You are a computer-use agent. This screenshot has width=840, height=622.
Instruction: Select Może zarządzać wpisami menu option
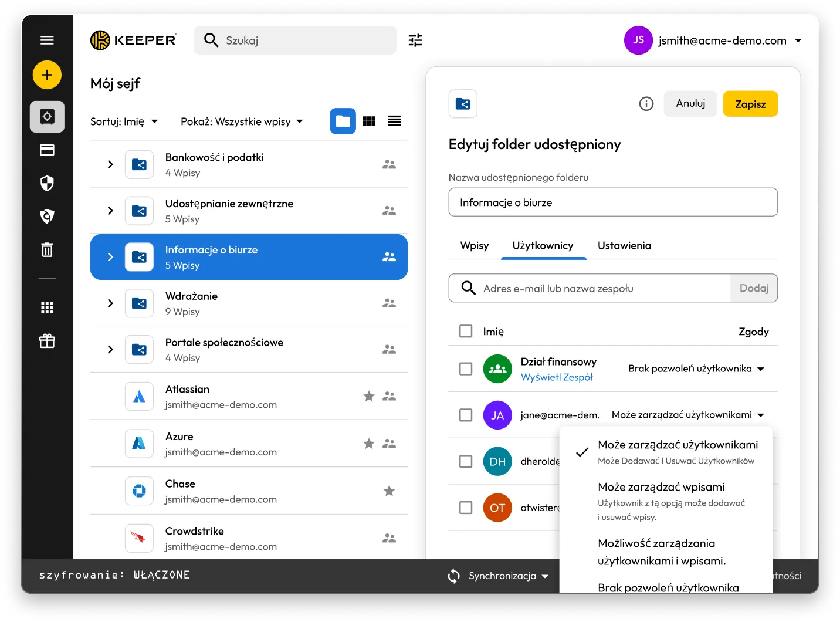point(666,502)
